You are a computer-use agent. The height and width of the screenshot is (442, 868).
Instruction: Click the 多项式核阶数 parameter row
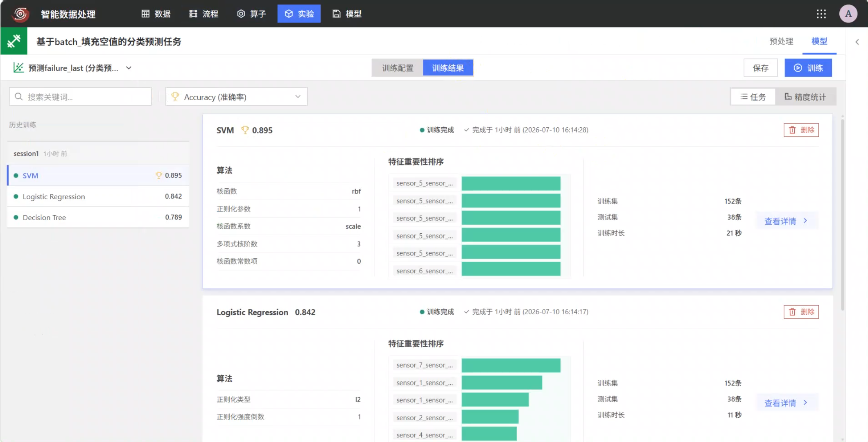tap(289, 244)
